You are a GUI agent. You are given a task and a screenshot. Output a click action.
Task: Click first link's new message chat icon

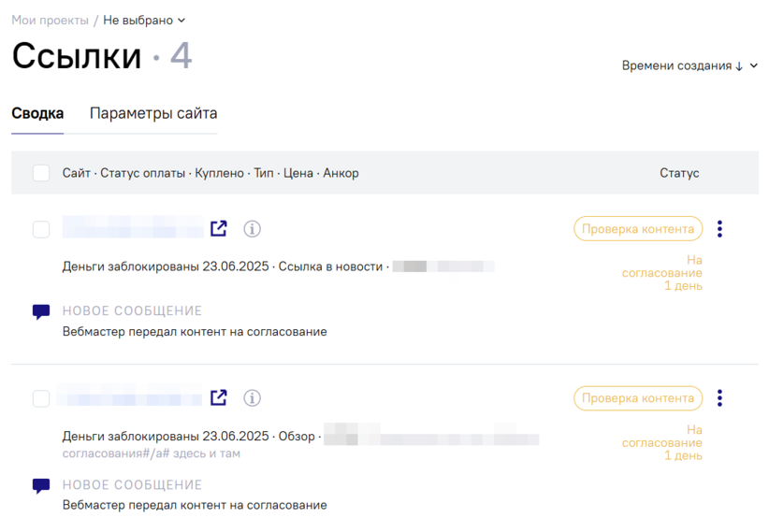tap(41, 312)
